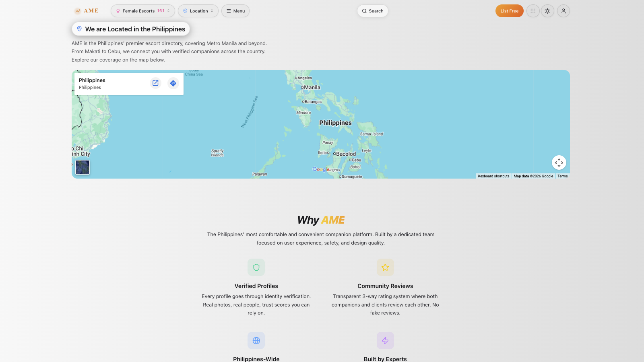Viewport: 644px width, 362px height.
Task: Open larger map via the external link icon
Action: [x=155, y=83]
